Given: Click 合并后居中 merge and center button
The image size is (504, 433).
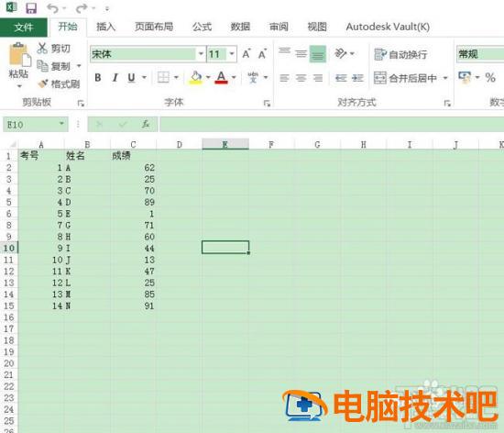Looking at the screenshot, I should [407, 78].
